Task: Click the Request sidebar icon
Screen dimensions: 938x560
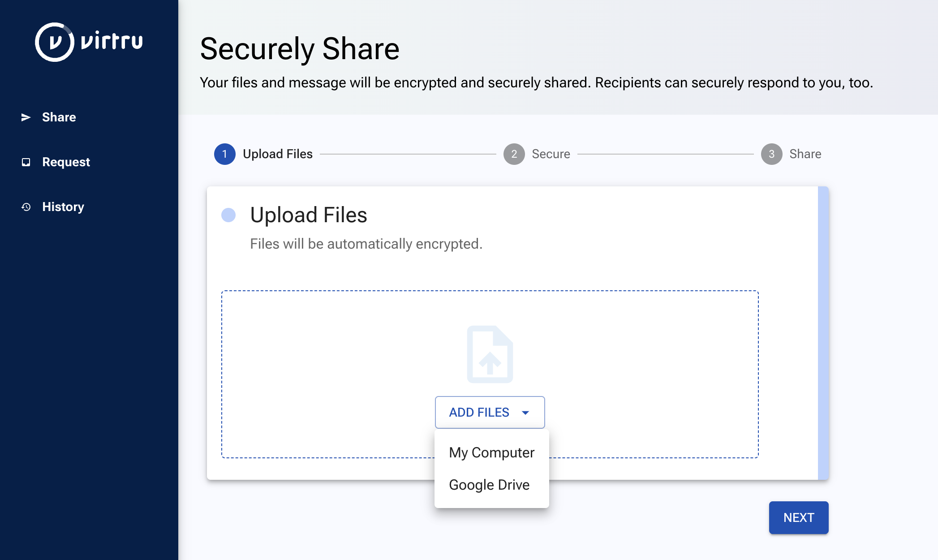Action: 27,162
